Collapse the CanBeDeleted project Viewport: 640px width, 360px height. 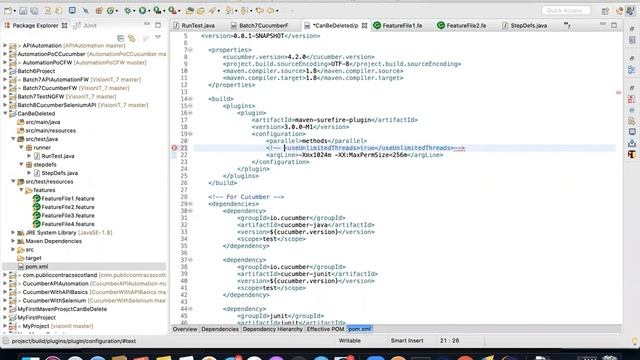[5, 113]
